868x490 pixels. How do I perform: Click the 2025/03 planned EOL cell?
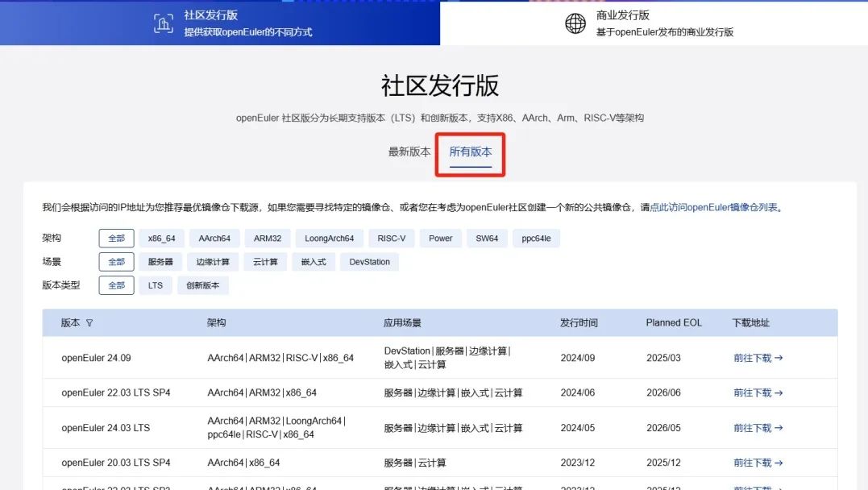[x=664, y=358]
